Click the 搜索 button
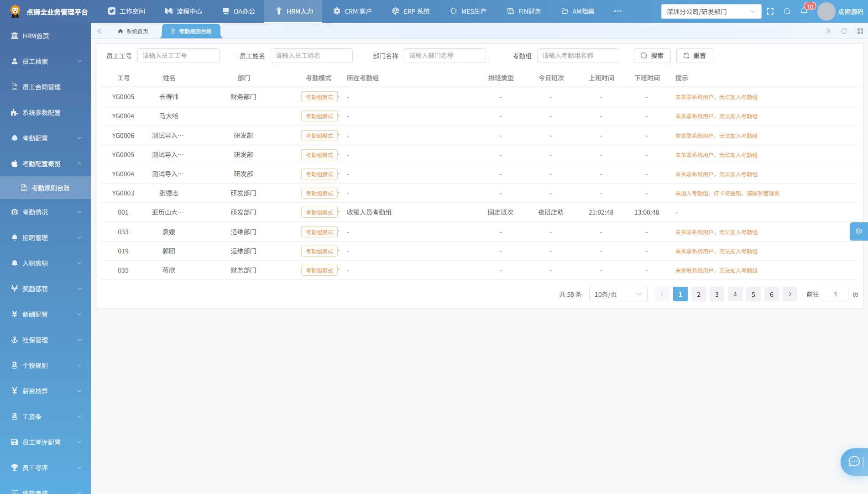This screenshot has width=868, height=494. point(652,56)
